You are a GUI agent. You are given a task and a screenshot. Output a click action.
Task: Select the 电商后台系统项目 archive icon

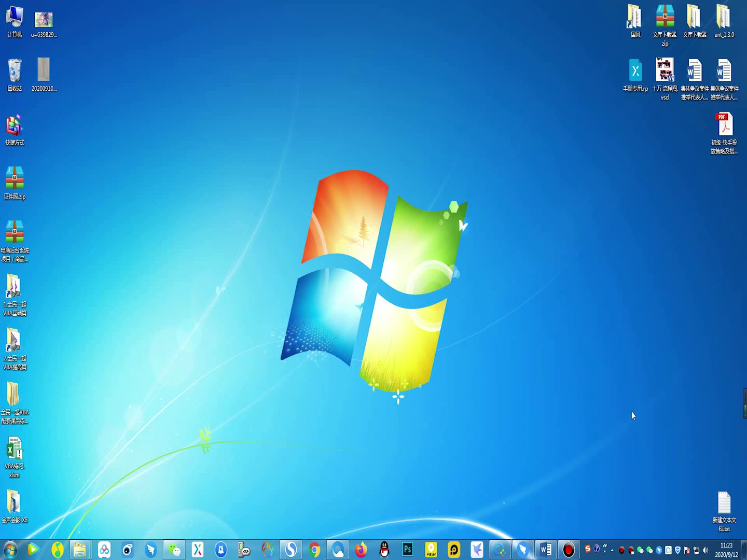point(15,241)
